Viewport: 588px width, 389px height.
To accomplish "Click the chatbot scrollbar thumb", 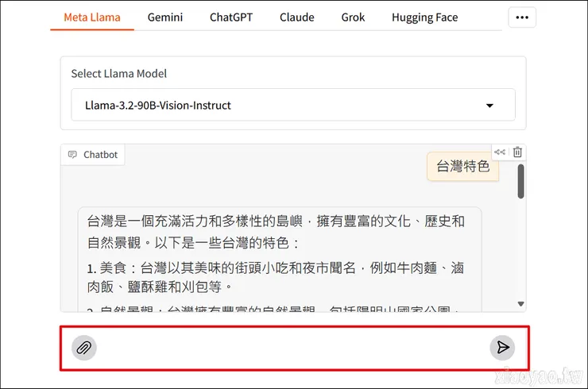I will click(520, 181).
